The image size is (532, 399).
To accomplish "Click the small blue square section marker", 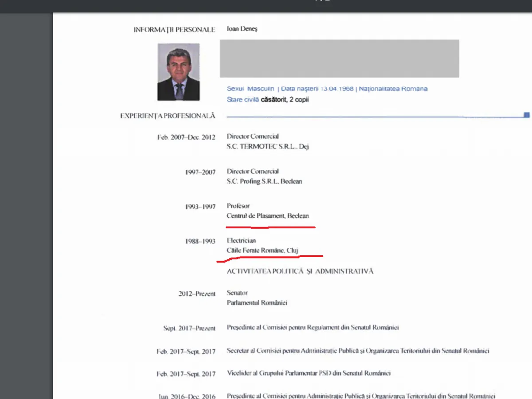I will pos(527,115).
